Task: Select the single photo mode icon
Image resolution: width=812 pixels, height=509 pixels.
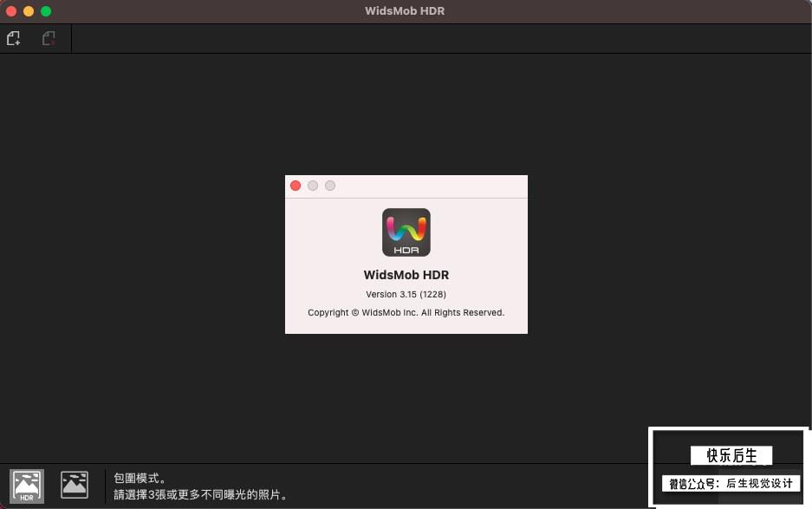Action: pos(75,486)
